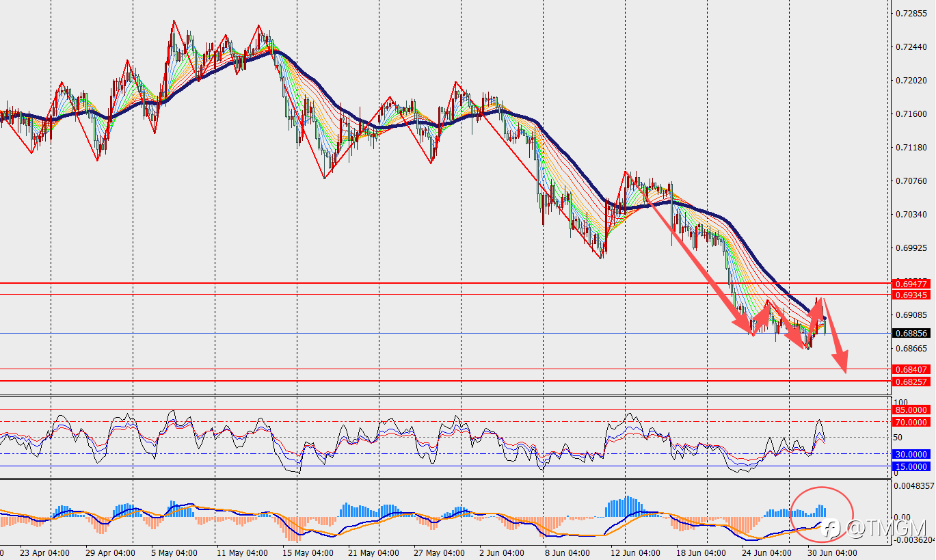Click the 8 Jun 04:00 time label
This screenshot has width=936, height=560.
click(567, 552)
